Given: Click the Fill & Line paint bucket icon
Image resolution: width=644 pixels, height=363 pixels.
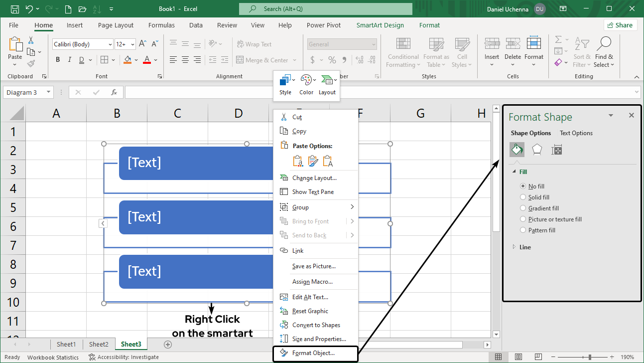Looking at the screenshot, I should [x=517, y=150].
